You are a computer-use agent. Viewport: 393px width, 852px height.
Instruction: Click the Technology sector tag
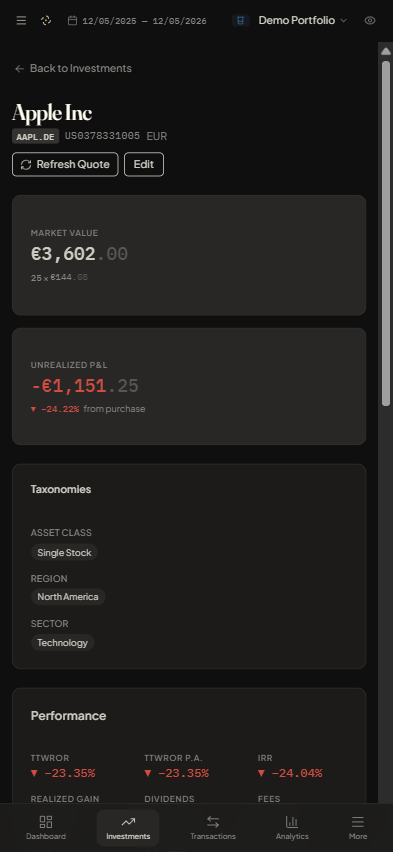tap(63, 643)
